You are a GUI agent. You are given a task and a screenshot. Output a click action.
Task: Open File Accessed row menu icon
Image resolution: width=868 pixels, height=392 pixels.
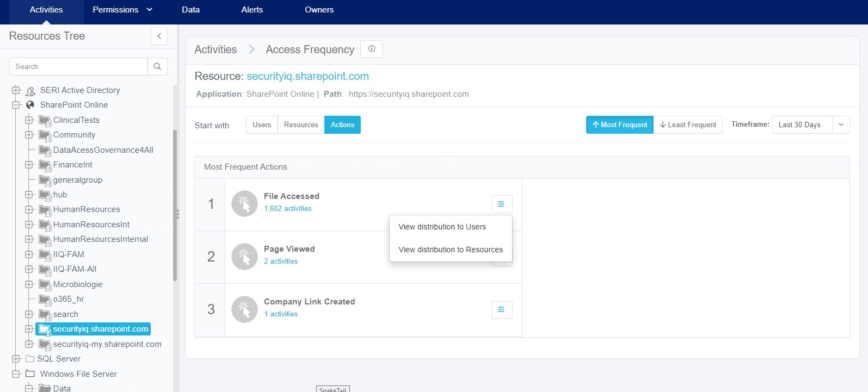[501, 204]
